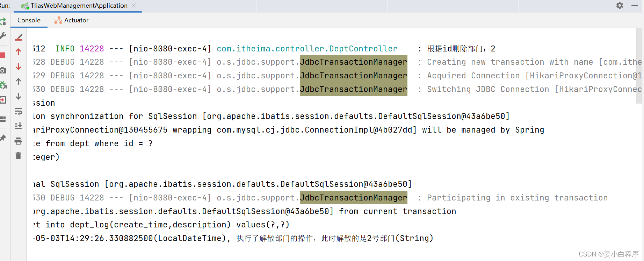
Task: Open the Run tool window settings gear
Action: 620,6
